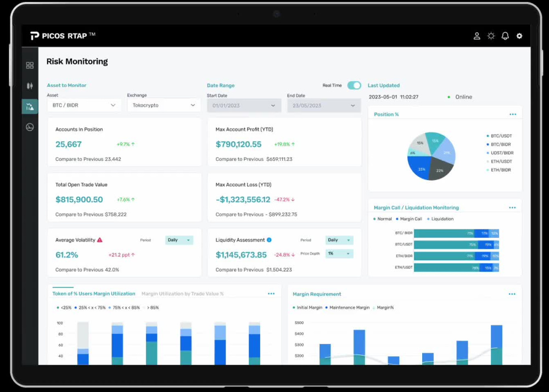The image size is (549, 392).
Task: Toggle > 85% legend item
Action: (151, 307)
